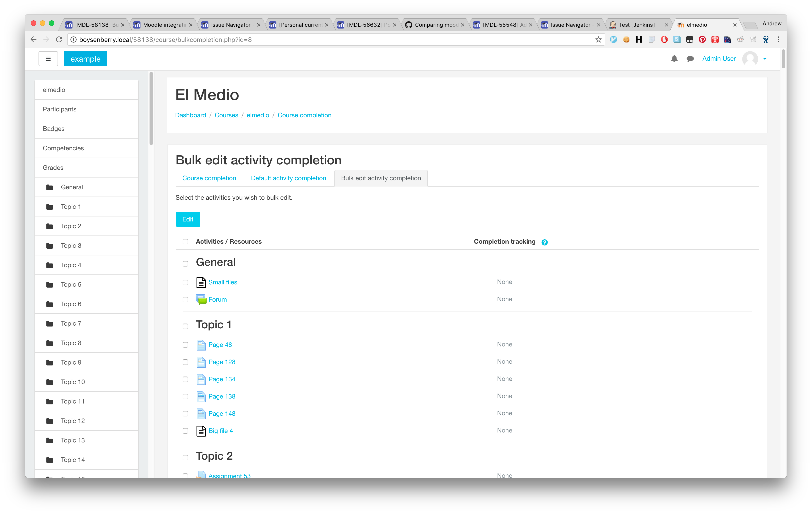Image resolution: width=812 pixels, height=514 pixels.
Task: Expand the user menu dropdown arrow
Action: pos(765,59)
